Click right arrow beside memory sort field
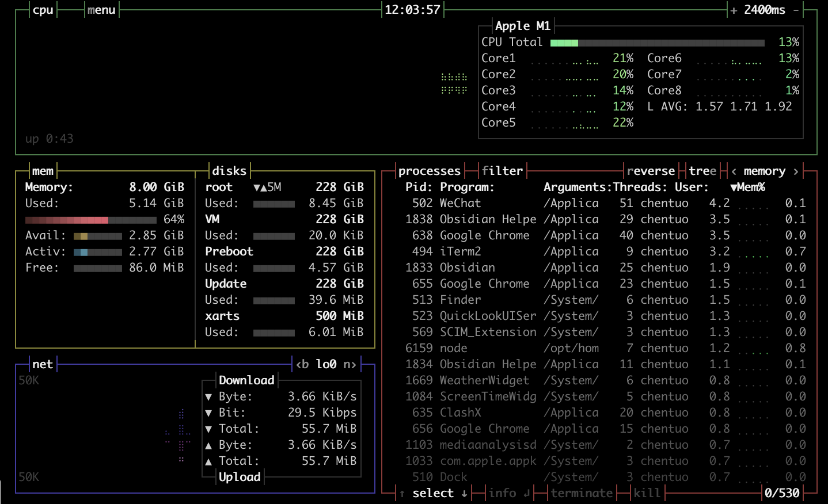 point(796,171)
